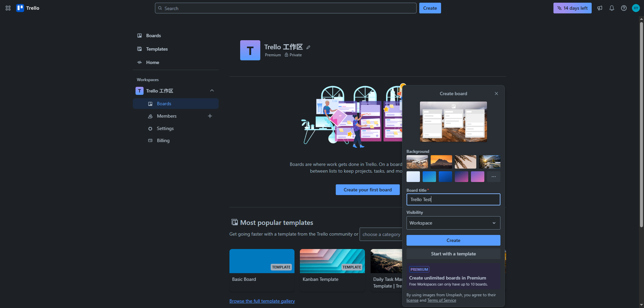The image size is (644, 308).
Task: Select the light white color background
Action: pos(413,177)
